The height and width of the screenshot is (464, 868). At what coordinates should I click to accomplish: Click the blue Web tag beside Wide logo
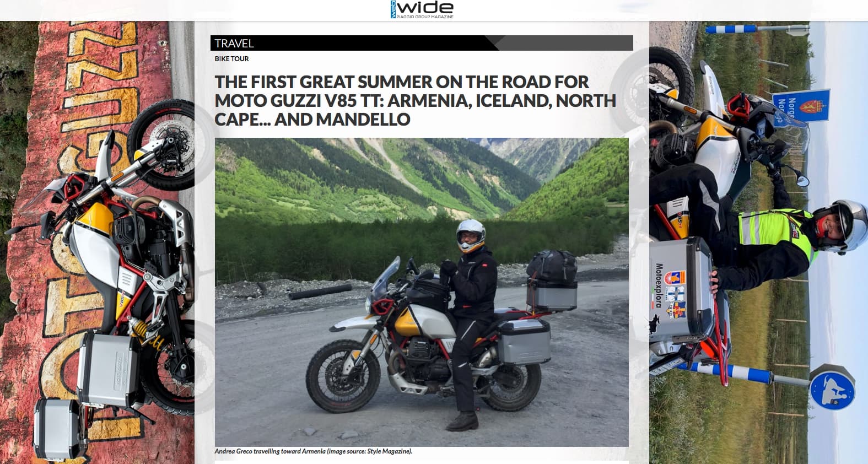[392, 10]
